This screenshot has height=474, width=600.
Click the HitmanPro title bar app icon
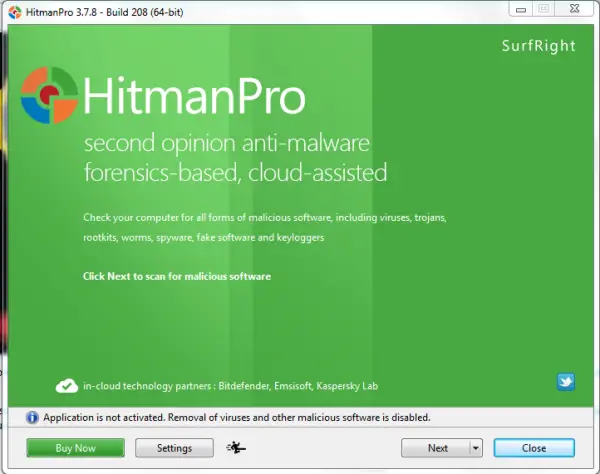point(15,12)
